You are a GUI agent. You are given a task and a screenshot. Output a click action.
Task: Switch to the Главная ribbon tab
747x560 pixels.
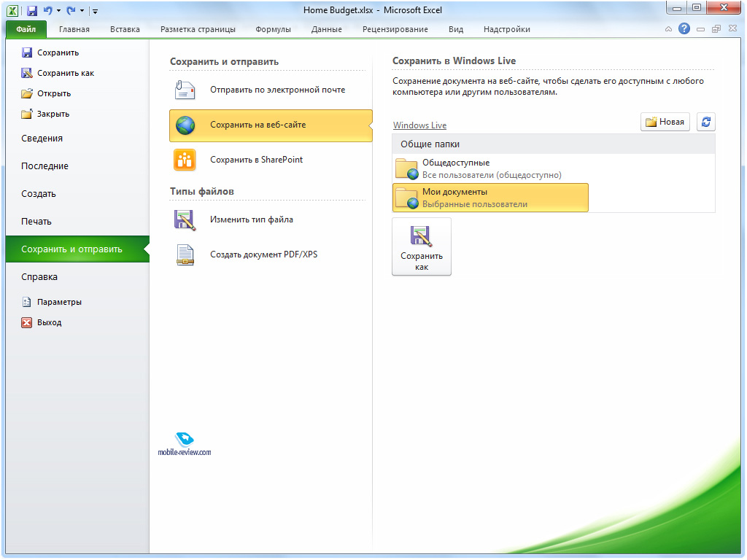tap(74, 29)
